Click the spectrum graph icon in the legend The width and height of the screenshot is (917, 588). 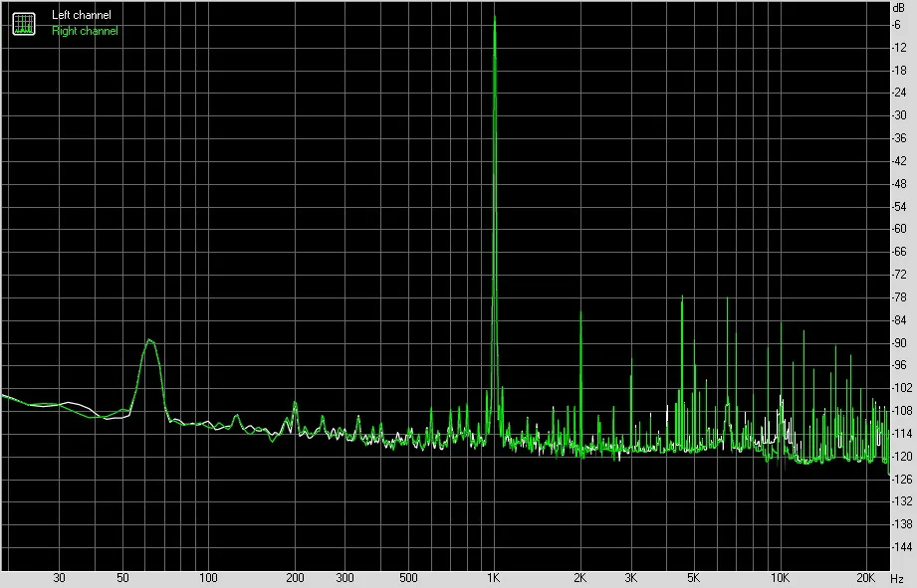coord(24,23)
